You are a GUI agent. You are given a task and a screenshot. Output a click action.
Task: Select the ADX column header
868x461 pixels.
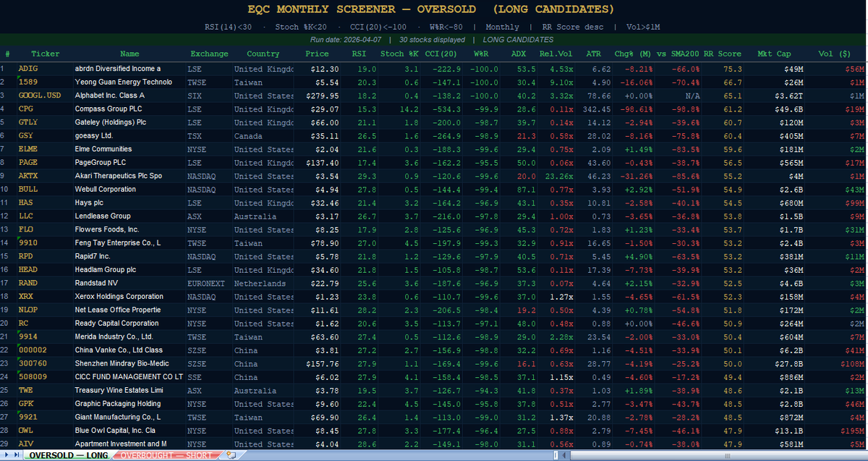click(x=519, y=54)
